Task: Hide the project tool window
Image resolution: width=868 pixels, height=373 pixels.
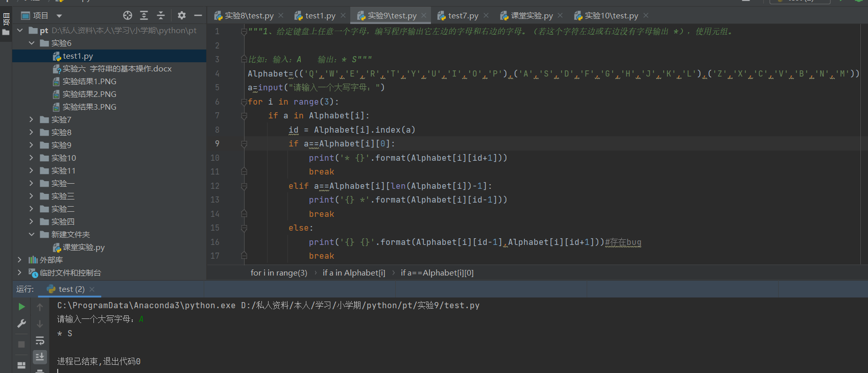Action: (198, 15)
